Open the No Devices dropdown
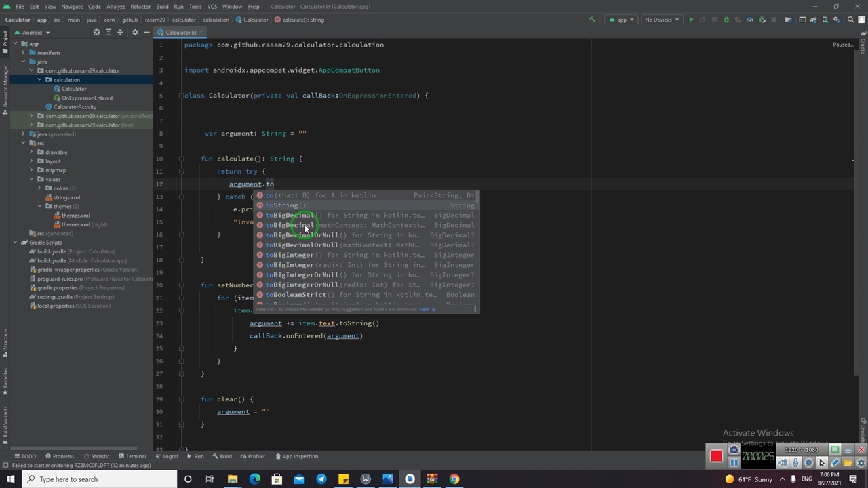Viewport: 868px width, 488px height. click(x=662, y=20)
